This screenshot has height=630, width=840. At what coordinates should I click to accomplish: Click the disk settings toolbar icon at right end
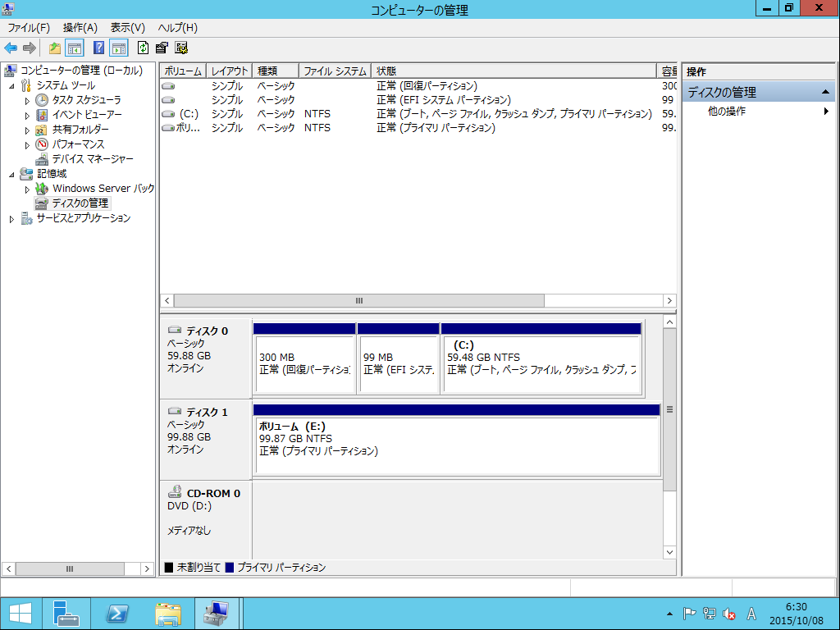[x=181, y=48]
